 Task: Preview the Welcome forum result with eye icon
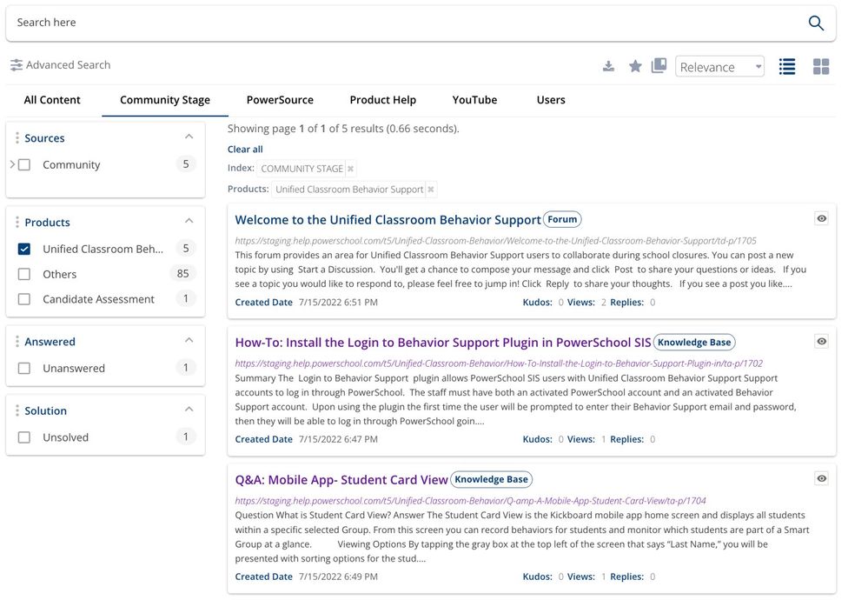pyautogui.click(x=821, y=219)
